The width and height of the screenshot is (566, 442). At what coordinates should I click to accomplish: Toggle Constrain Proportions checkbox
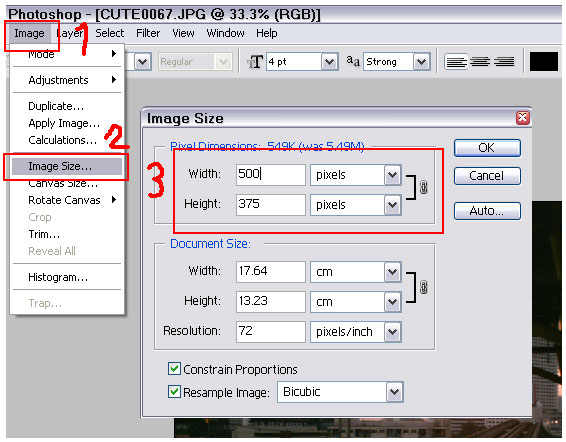pos(174,369)
